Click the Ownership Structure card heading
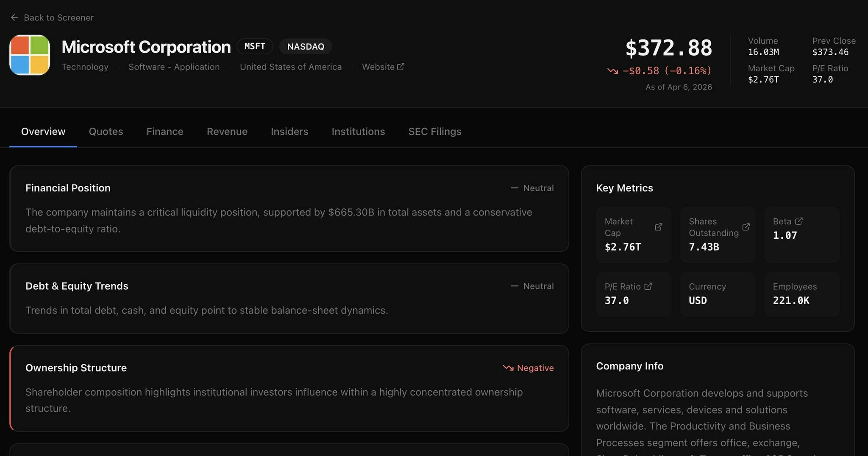 [x=76, y=368]
